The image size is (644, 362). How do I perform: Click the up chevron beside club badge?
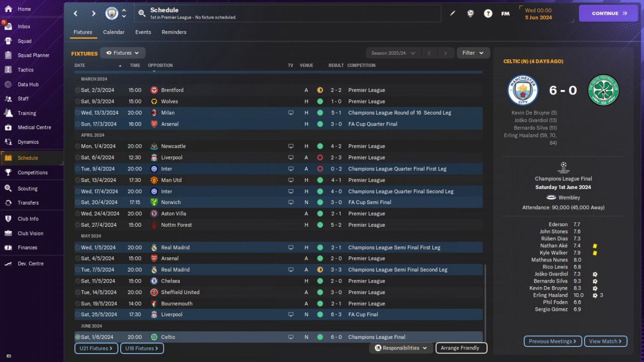click(124, 10)
